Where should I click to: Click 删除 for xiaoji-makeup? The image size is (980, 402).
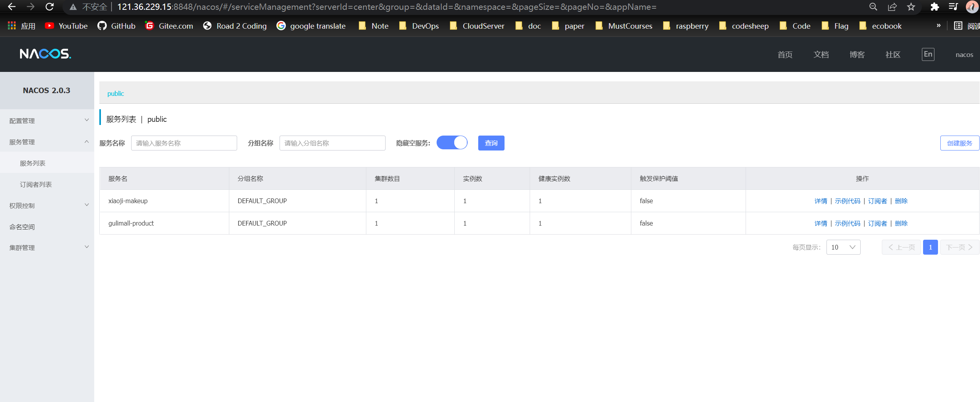click(901, 201)
